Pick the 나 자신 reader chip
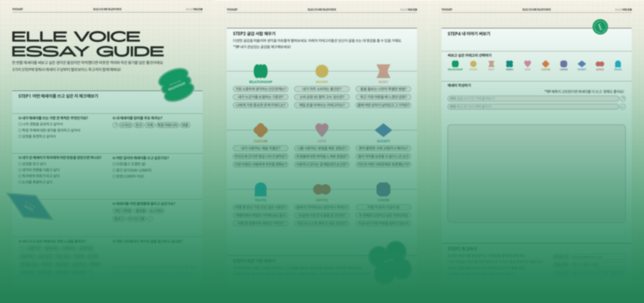The image size is (644, 303). tap(126, 125)
